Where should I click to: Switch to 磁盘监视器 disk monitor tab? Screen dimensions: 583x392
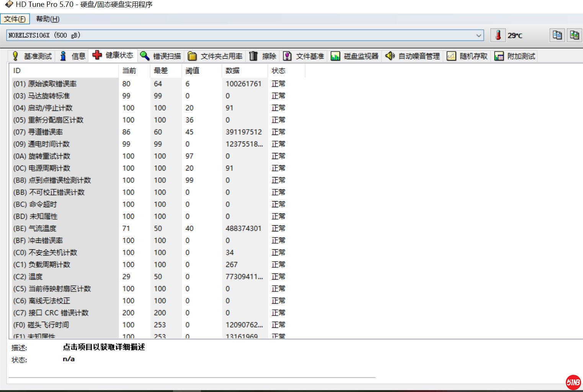pyautogui.click(x=354, y=56)
